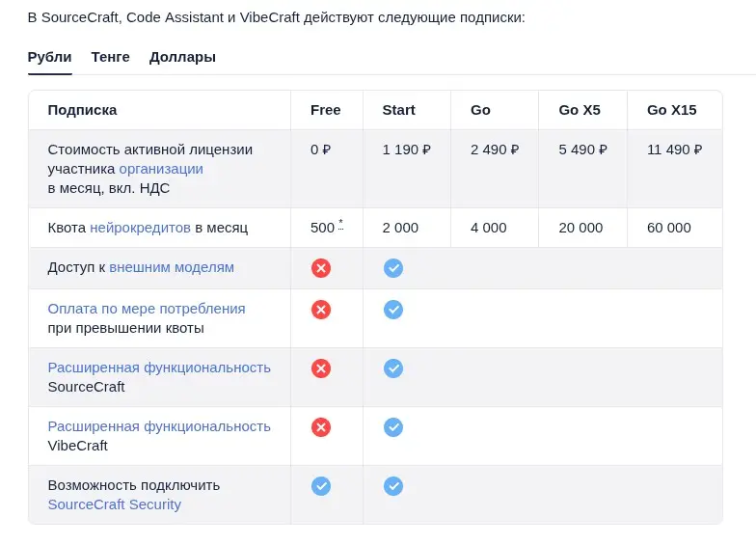Switch to the Рубли tab
This screenshot has height=545, width=756.
tap(50, 57)
